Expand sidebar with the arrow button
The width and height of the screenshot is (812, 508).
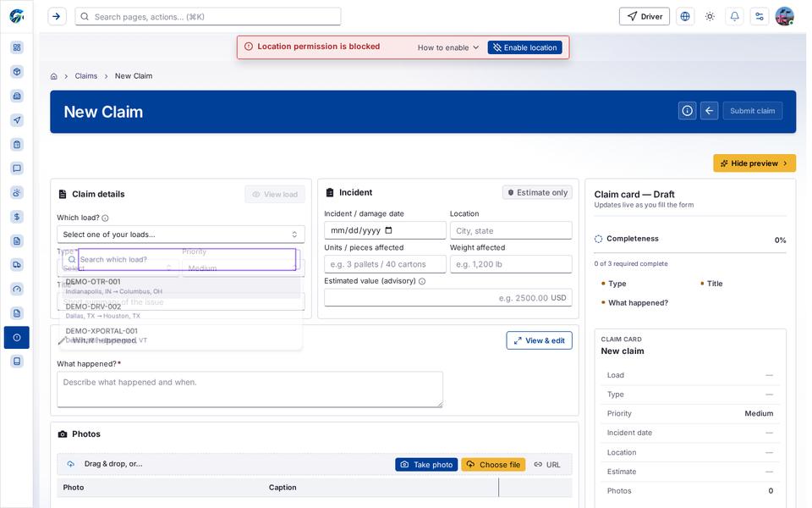(57, 17)
